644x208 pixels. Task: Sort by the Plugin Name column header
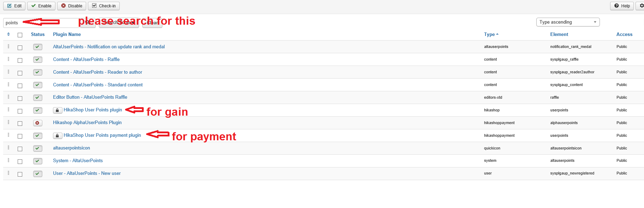[67, 35]
